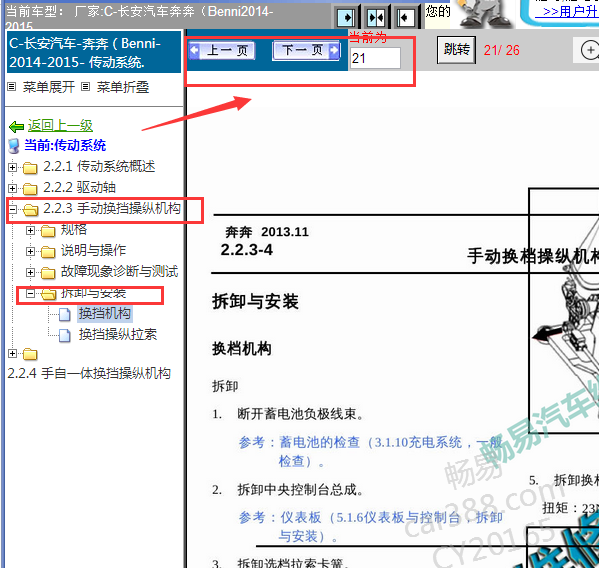Click the menu collapse icon beside 菜单折叠
The width and height of the screenshot is (599, 568).
86,87
